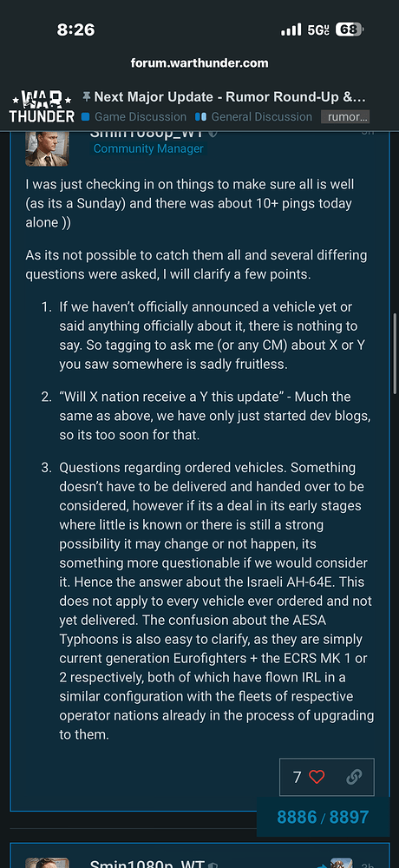Copy post link via chain icon
Image resolution: width=399 pixels, height=868 pixels.
[354, 777]
